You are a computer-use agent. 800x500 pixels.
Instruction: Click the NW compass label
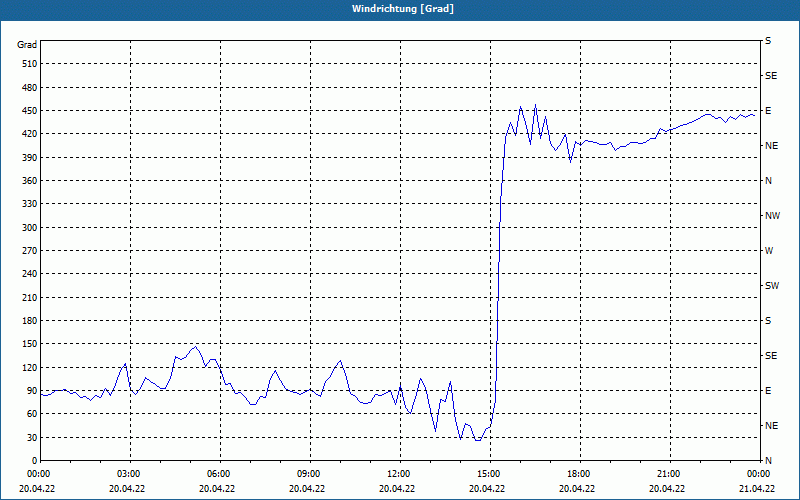(x=772, y=216)
